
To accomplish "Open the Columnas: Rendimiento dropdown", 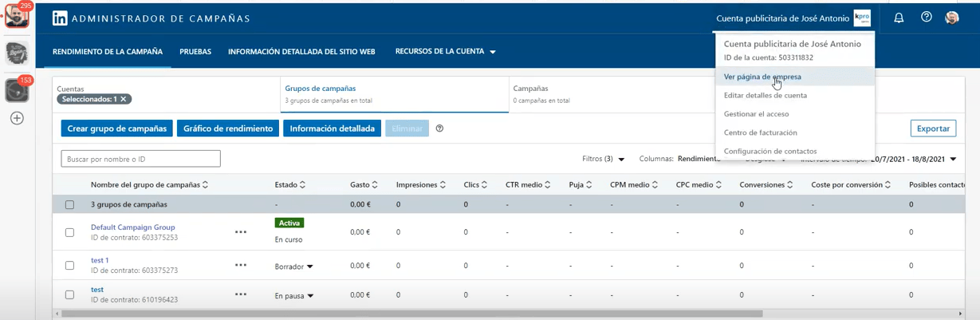I will click(x=680, y=159).
